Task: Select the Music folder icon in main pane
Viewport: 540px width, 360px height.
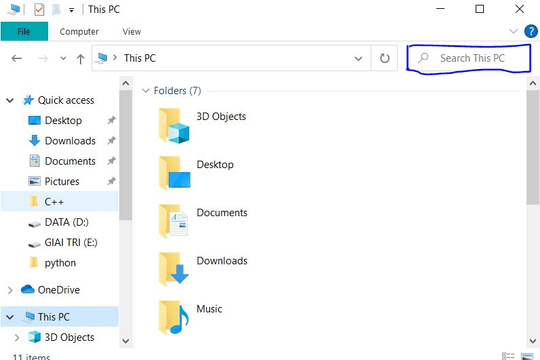Action: click(x=174, y=317)
